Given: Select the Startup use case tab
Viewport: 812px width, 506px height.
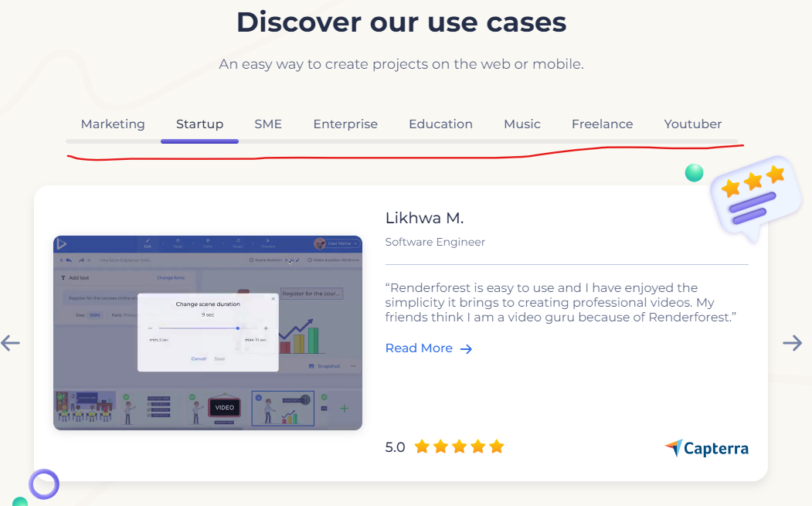Looking at the screenshot, I should coord(199,124).
